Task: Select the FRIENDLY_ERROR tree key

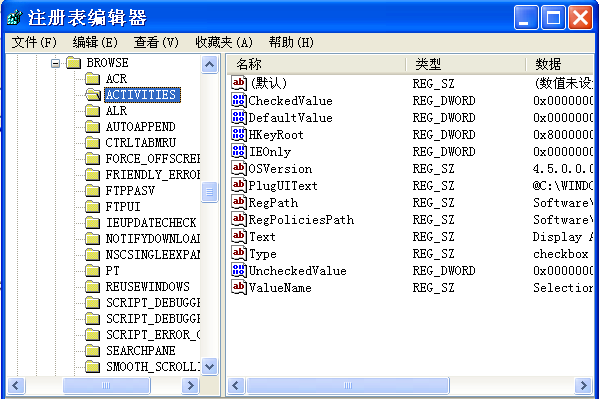Action: 153,175
